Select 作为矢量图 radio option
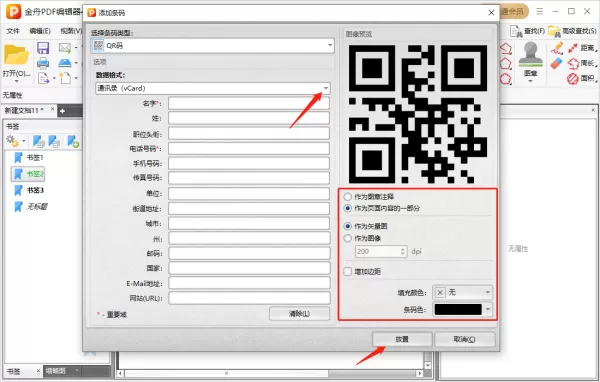 (x=347, y=226)
